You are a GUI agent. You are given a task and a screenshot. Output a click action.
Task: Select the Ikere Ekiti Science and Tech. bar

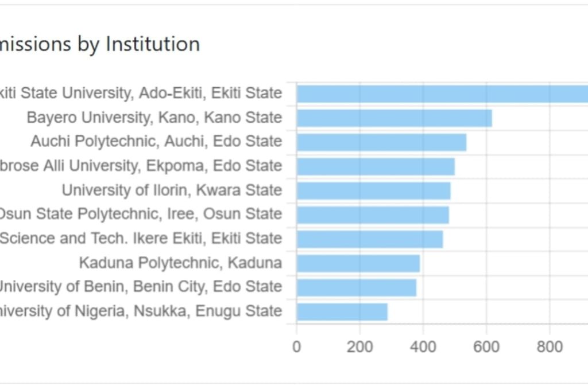point(369,239)
